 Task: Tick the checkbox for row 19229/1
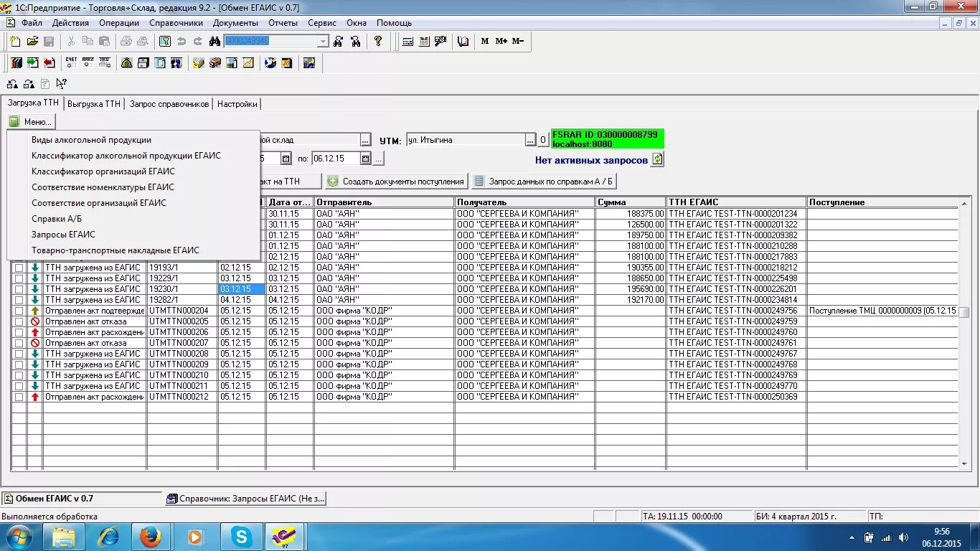[19, 278]
